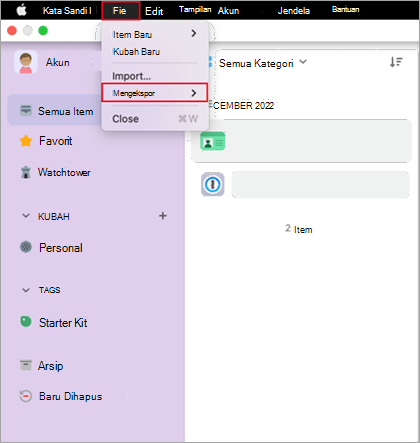
Task: Open the Mengekspor submenu
Action: tap(155, 93)
